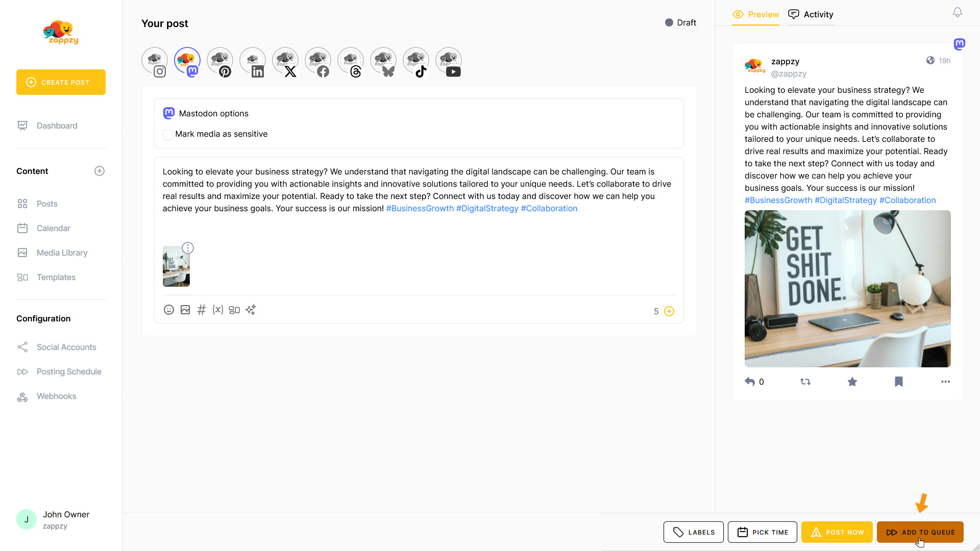This screenshot has height=551, width=980.
Task: Click the AI assistant sparkle icon
Action: click(x=251, y=310)
